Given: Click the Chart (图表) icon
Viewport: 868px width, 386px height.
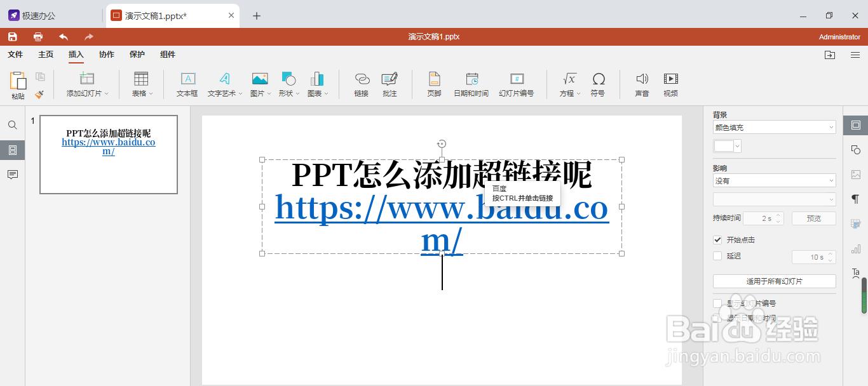Looking at the screenshot, I should [x=317, y=79].
